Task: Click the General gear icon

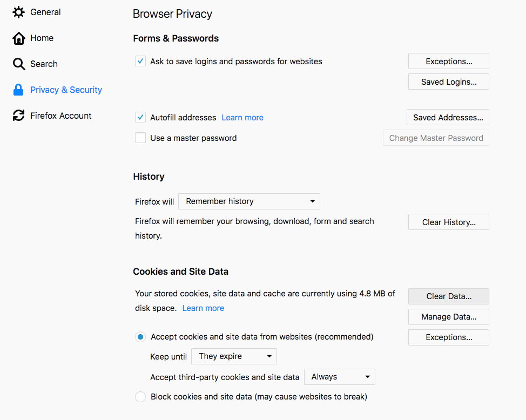Action: pos(18,12)
